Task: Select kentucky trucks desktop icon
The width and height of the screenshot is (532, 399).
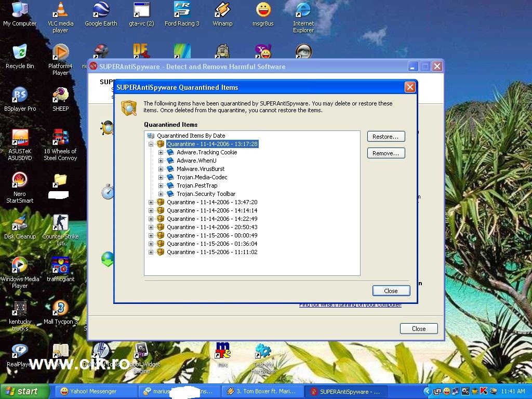Action: (20, 315)
